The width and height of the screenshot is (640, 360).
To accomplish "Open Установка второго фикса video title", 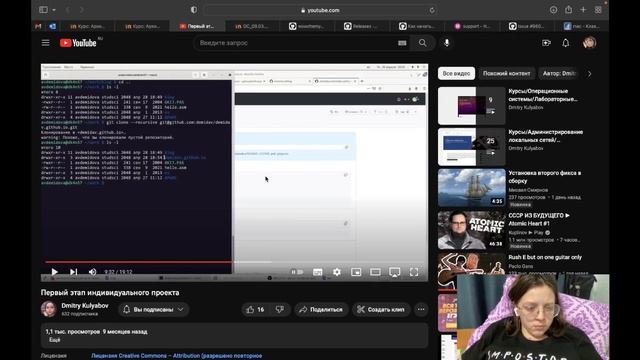I will (544, 177).
